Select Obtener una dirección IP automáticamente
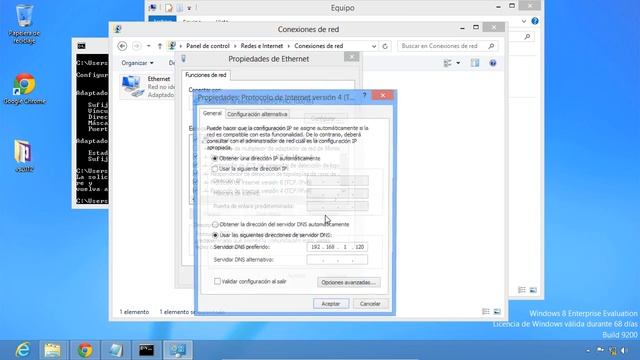This screenshot has width=640, height=360. [x=215, y=158]
